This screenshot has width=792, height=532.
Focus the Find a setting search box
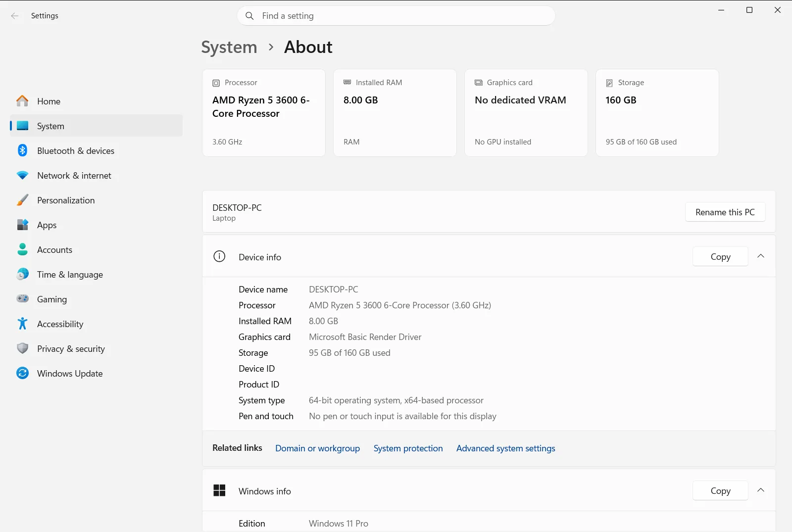click(396, 16)
